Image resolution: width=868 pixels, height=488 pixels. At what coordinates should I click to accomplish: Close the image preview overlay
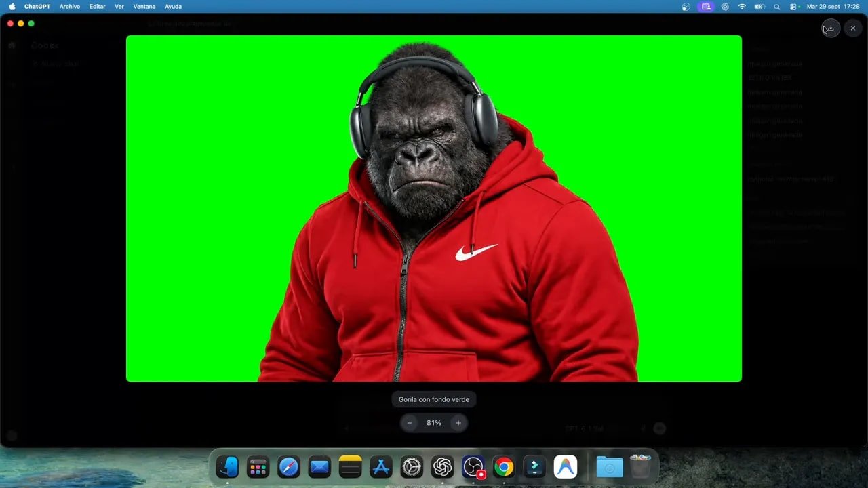[853, 28]
